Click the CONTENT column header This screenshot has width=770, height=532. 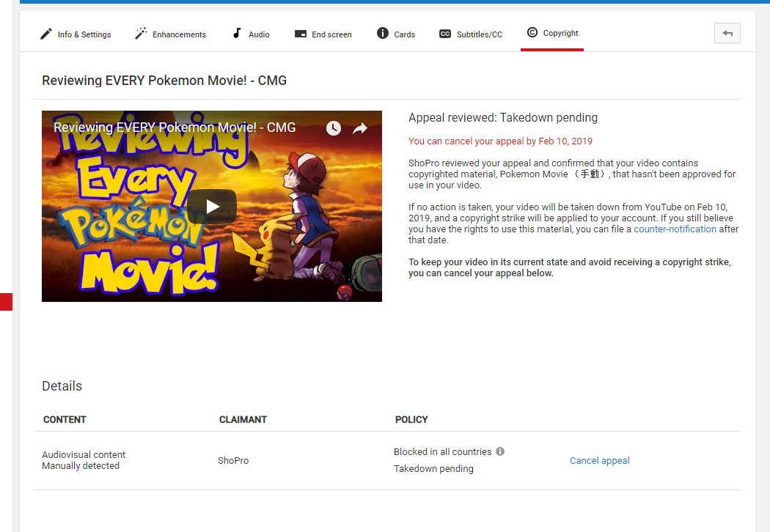point(65,420)
